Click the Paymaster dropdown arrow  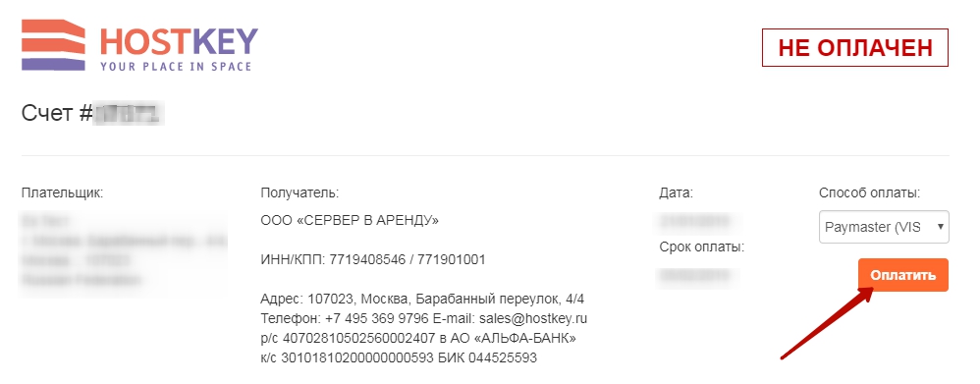coord(940,227)
